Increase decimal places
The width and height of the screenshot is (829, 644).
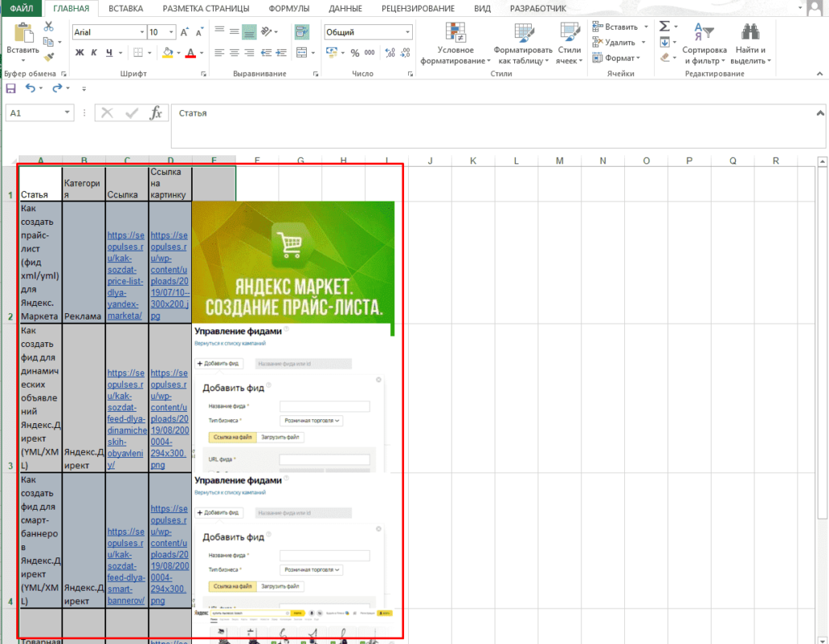coord(390,53)
